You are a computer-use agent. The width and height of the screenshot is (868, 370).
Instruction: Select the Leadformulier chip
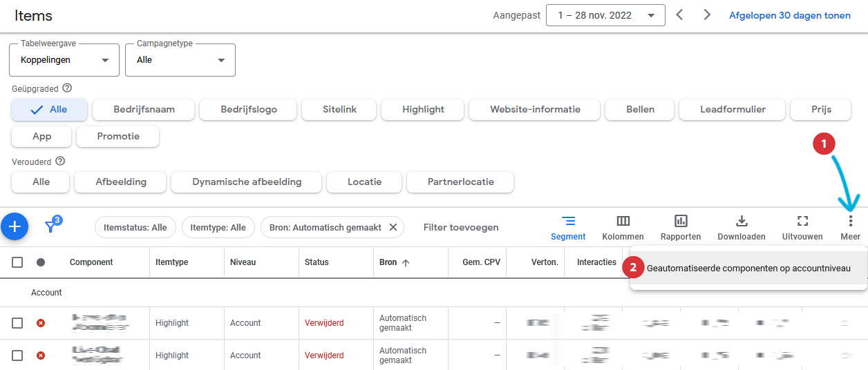(x=733, y=109)
